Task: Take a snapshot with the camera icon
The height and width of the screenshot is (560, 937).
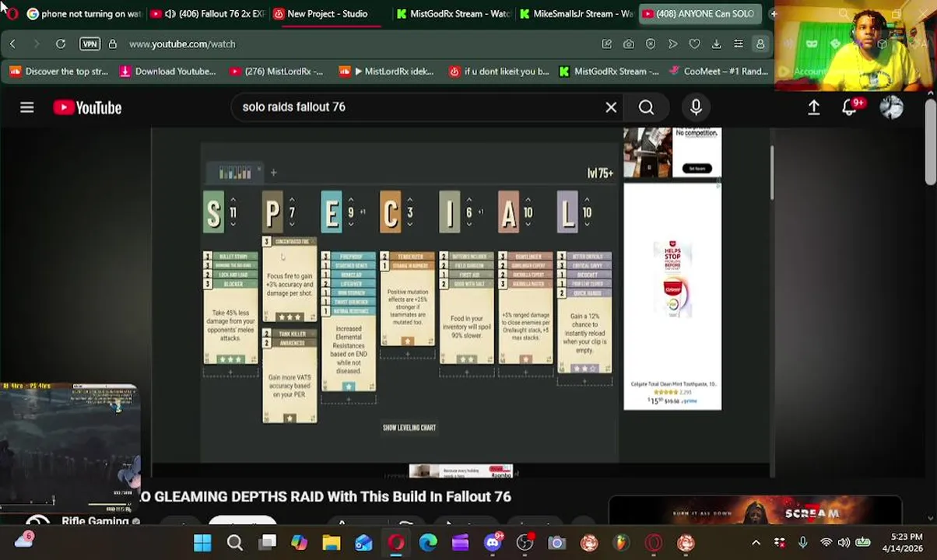Action: [628, 44]
